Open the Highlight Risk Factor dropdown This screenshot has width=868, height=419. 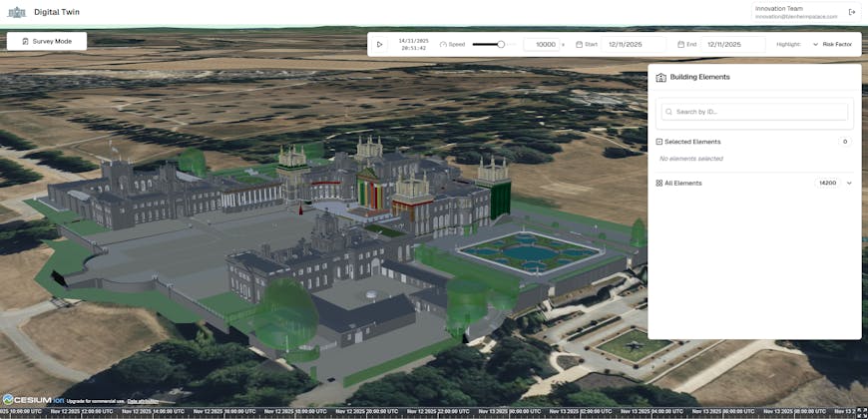(833, 44)
